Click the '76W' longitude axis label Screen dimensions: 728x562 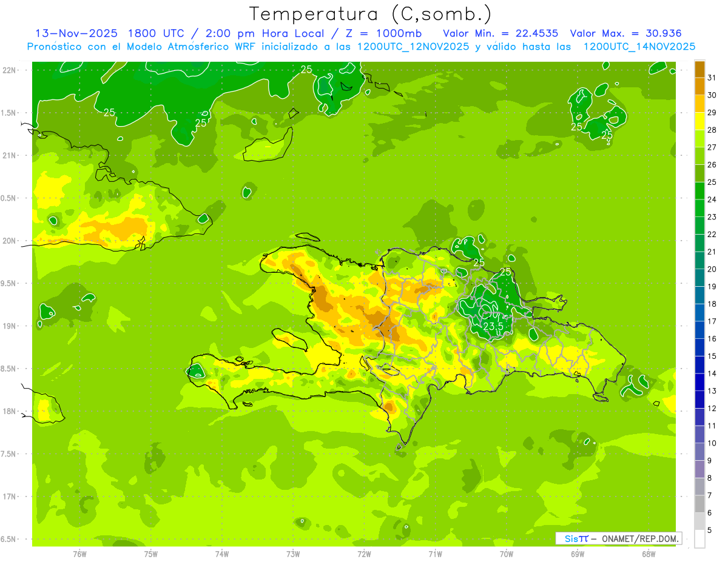click(79, 554)
